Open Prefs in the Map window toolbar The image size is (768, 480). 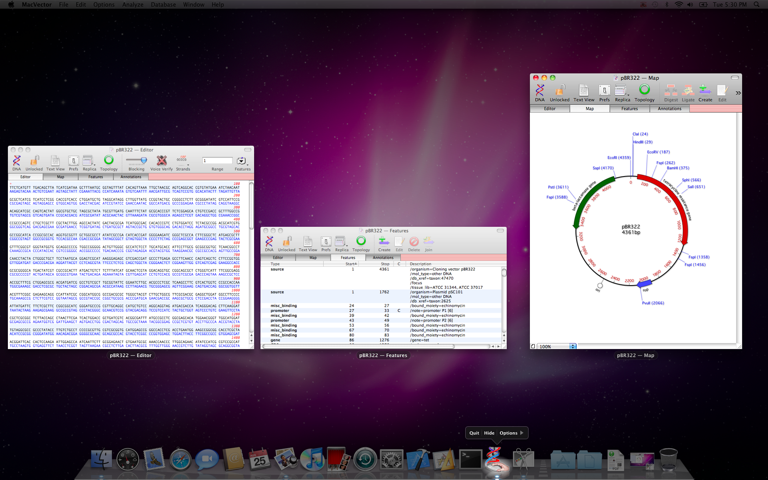click(604, 91)
